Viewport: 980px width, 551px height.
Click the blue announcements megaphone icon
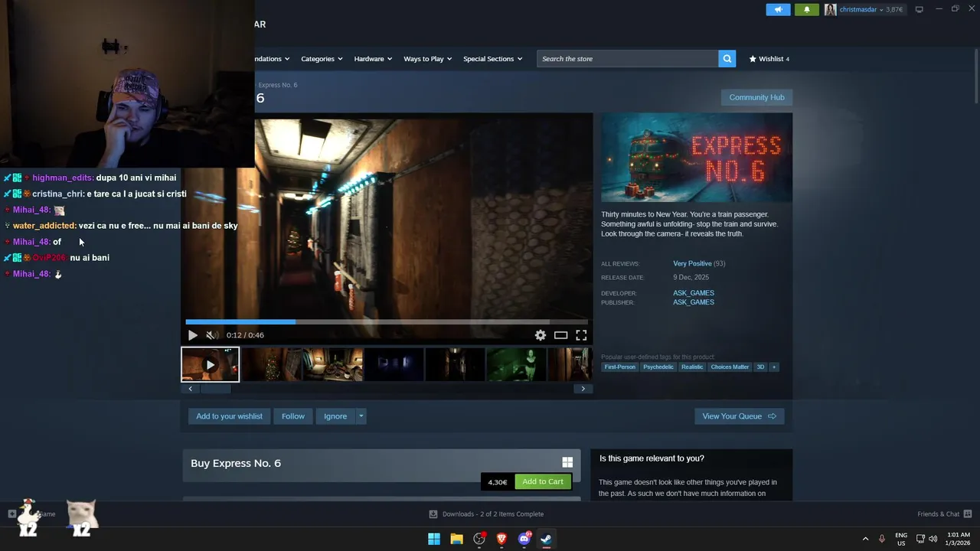(778, 9)
